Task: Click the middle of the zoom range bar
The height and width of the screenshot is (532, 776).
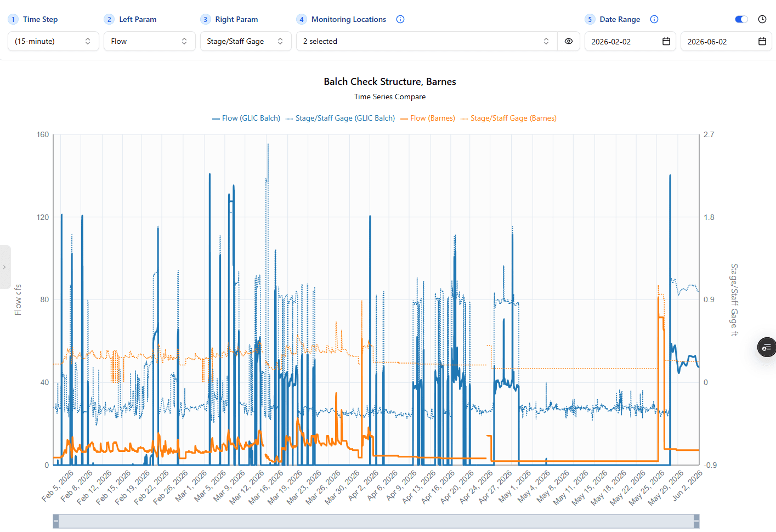Action: [x=376, y=521]
